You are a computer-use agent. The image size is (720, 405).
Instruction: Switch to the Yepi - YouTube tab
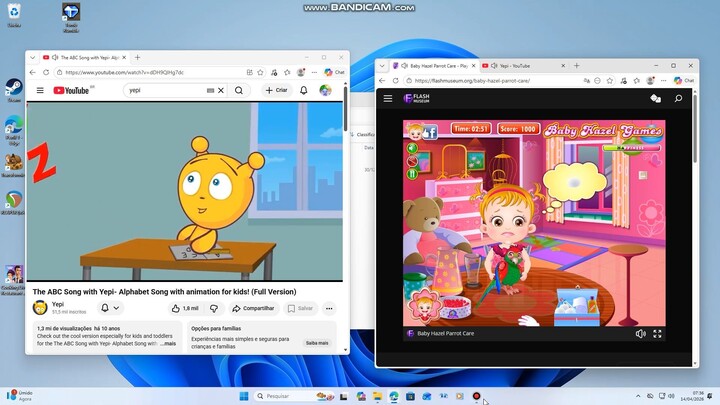[520, 66]
